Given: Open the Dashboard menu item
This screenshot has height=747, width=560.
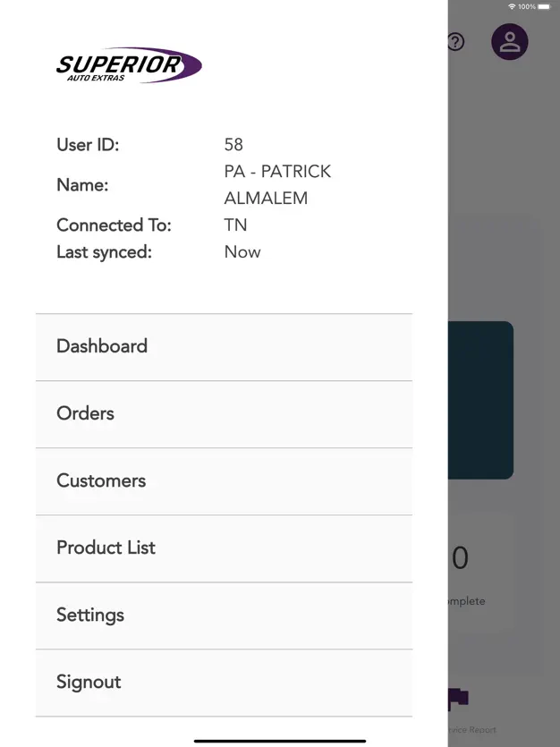Looking at the screenshot, I should tap(224, 347).
